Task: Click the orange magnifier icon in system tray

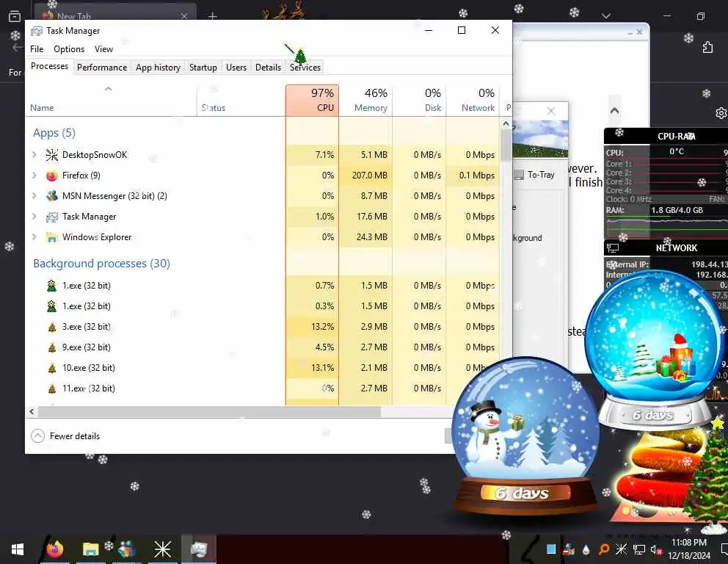Action: pos(603,550)
